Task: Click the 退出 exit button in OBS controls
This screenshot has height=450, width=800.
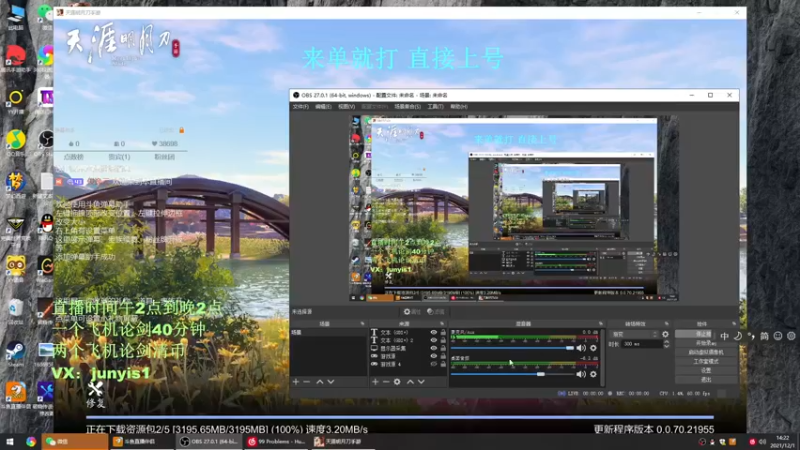Action: (x=706, y=380)
